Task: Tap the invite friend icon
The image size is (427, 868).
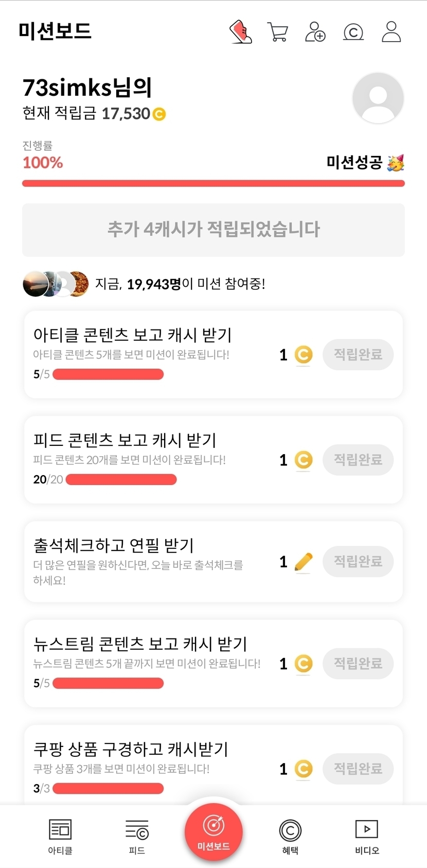Action: (315, 32)
